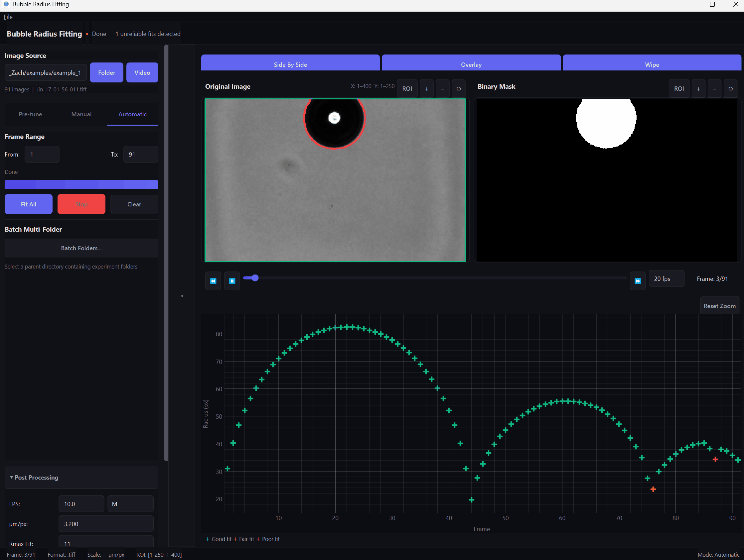The width and height of the screenshot is (744, 560).
Task: Open the Batch Folders dialog
Action: 81,248
